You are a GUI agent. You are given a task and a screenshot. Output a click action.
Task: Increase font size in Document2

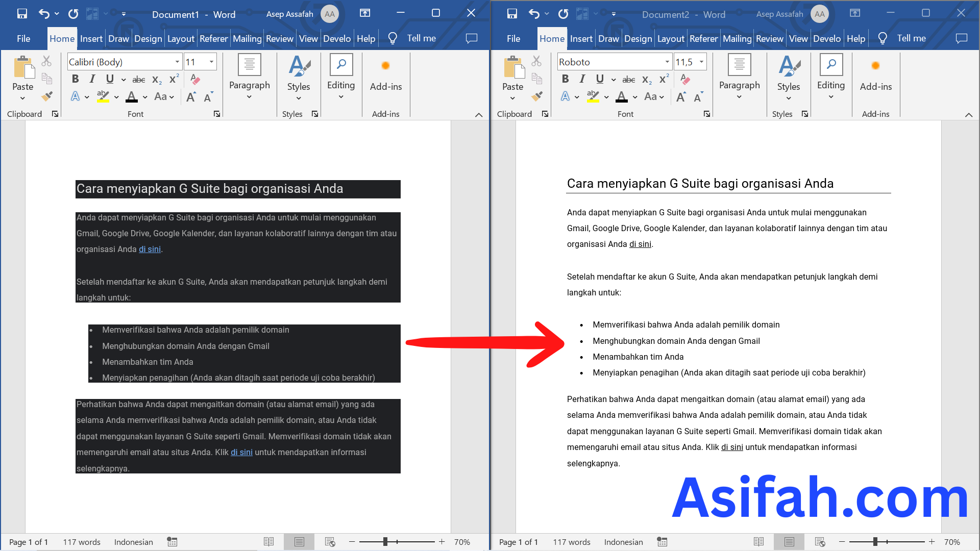(681, 96)
